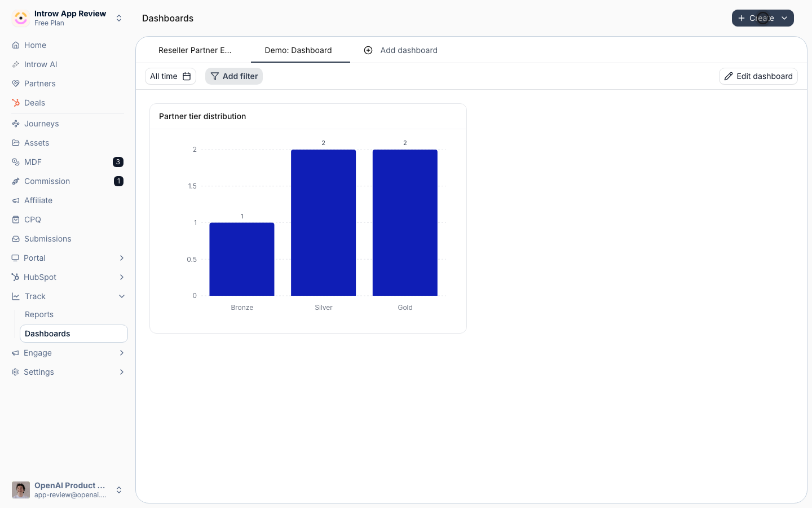
Task: Switch to the Reseller Partner E... tab
Action: 195,50
